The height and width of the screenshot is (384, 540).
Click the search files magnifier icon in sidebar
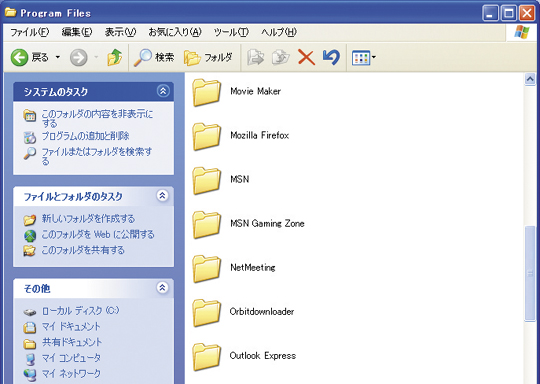[x=30, y=153]
